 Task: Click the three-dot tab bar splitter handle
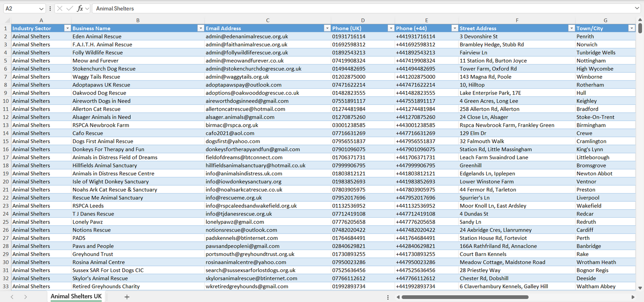click(388, 297)
